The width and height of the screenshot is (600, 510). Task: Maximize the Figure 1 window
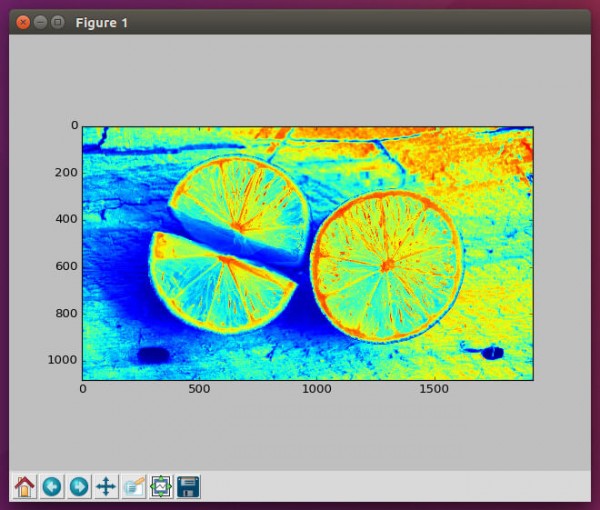click(57, 22)
